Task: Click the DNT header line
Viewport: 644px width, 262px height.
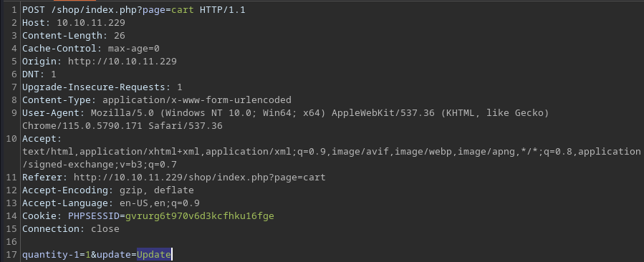Action: coord(39,74)
